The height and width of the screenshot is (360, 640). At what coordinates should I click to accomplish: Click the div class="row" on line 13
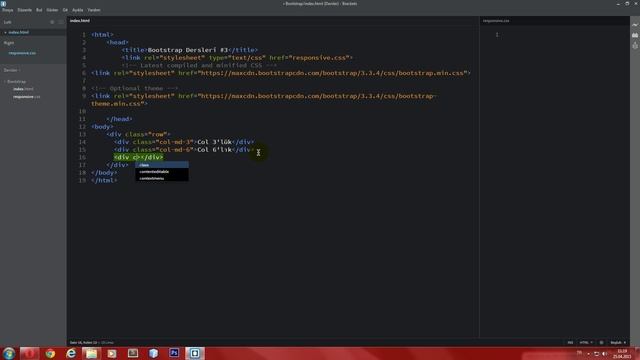click(x=139, y=134)
